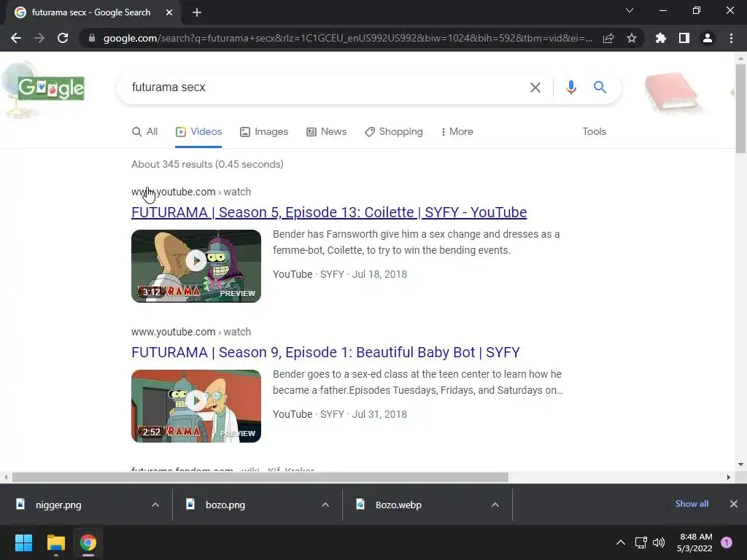Click the first www.youtube.com › watch URL
Screen dimensions: 747x560
pyautogui.click(x=191, y=192)
